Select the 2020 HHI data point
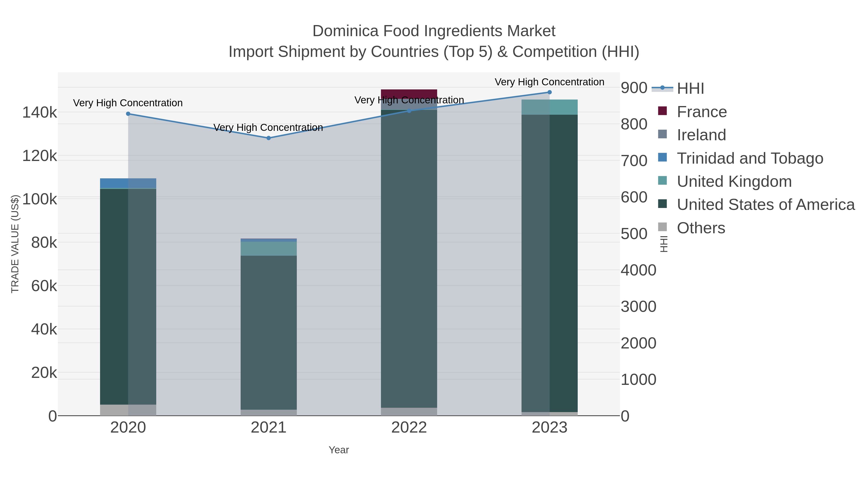 click(x=128, y=114)
